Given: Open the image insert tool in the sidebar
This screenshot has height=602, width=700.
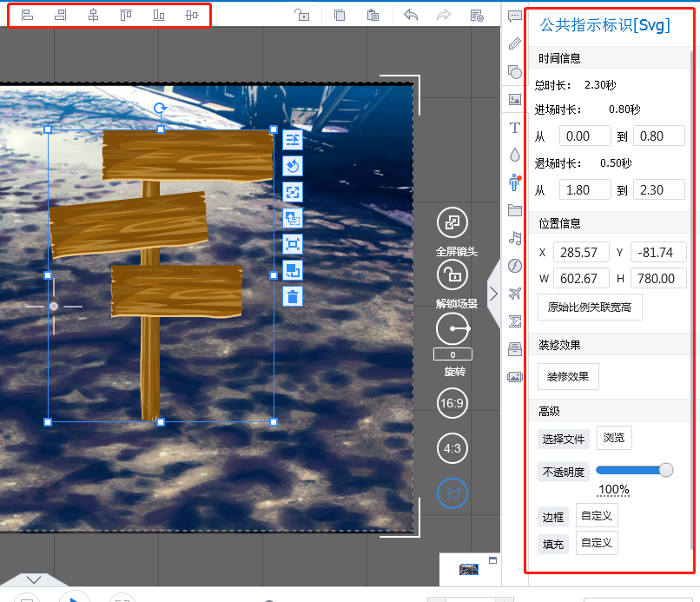Looking at the screenshot, I should click(x=515, y=99).
